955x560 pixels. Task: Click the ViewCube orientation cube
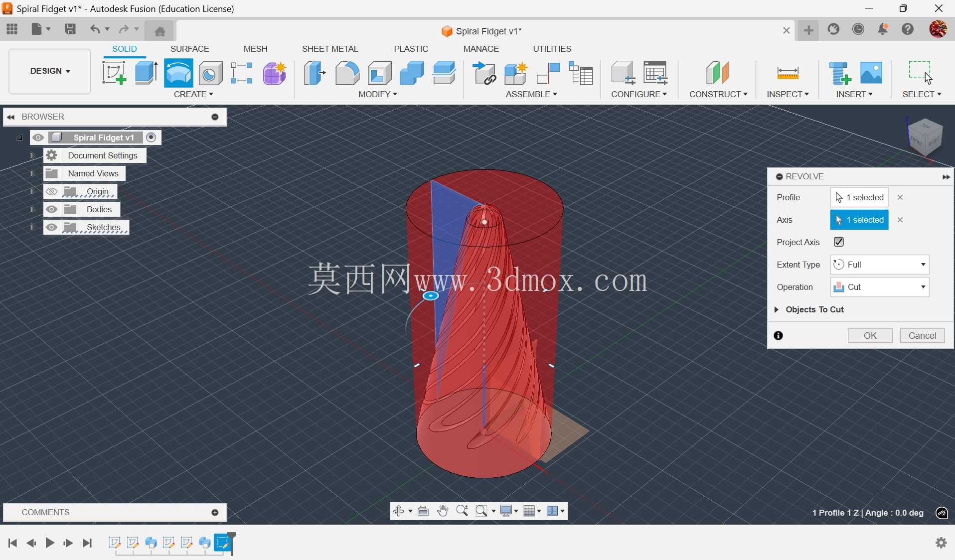click(925, 138)
